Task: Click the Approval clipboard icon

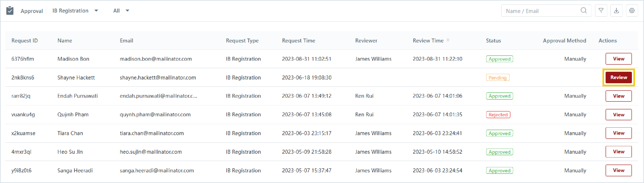Action: tap(10, 11)
